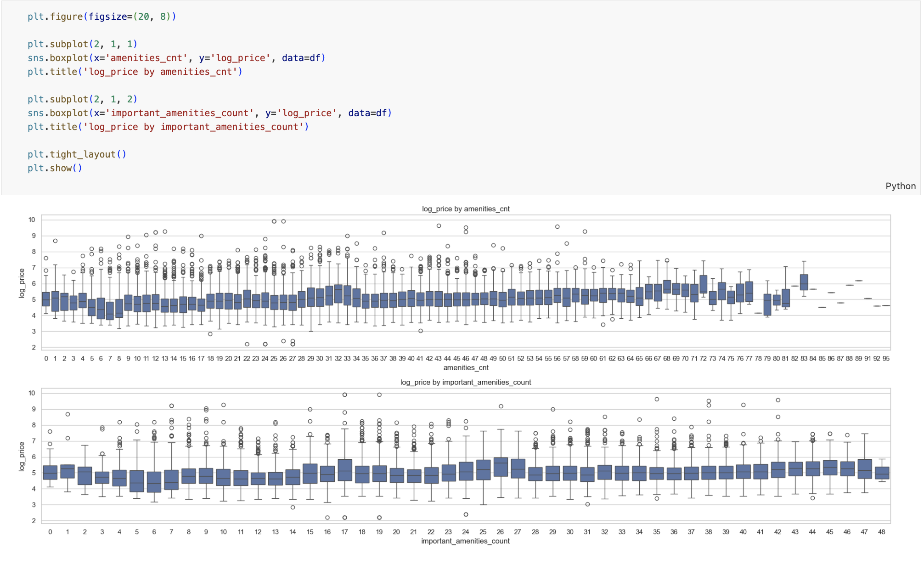The height and width of the screenshot is (575, 924).
Task: Click the sns.boxplot line with x='amenities_cnt'
Action: click(176, 58)
